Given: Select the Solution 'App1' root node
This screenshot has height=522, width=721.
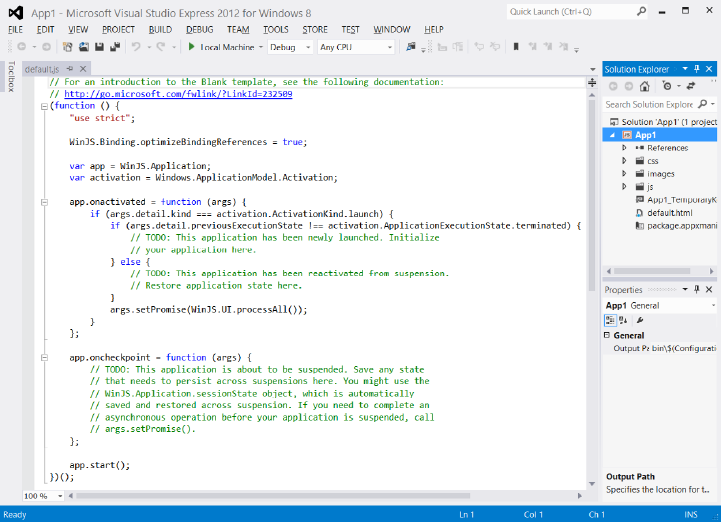Looking at the screenshot, I should tap(663, 122).
